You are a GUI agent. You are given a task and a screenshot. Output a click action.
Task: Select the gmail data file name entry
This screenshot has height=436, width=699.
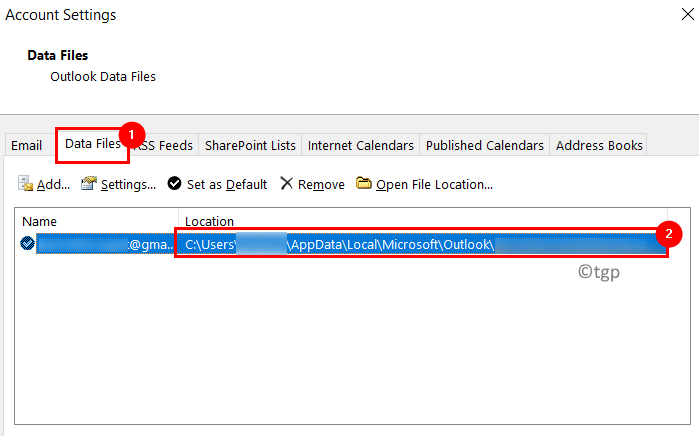tap(105, 244)
